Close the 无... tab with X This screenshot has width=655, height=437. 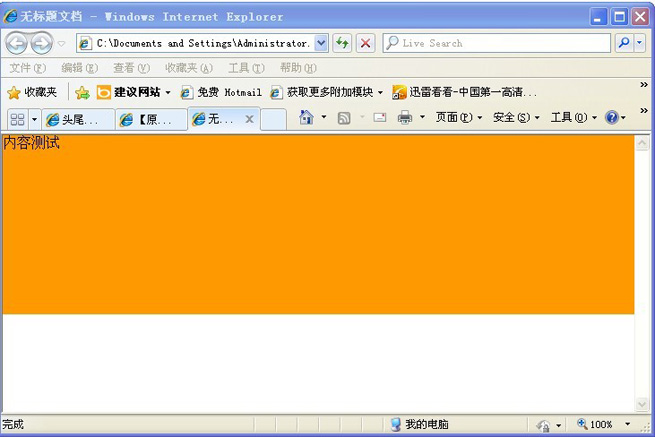click(x=249, y=119)
